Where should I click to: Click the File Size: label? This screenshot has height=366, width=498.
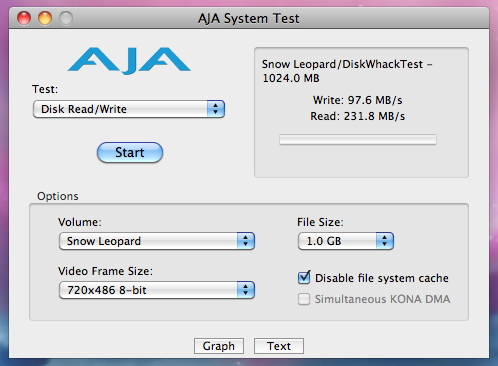click(x=320, y=222)
